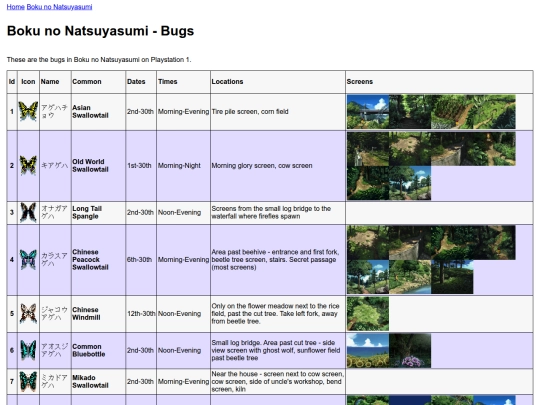
Task: Click 'Morning glory screen, cow screen' location text
Action: [262, 165]
